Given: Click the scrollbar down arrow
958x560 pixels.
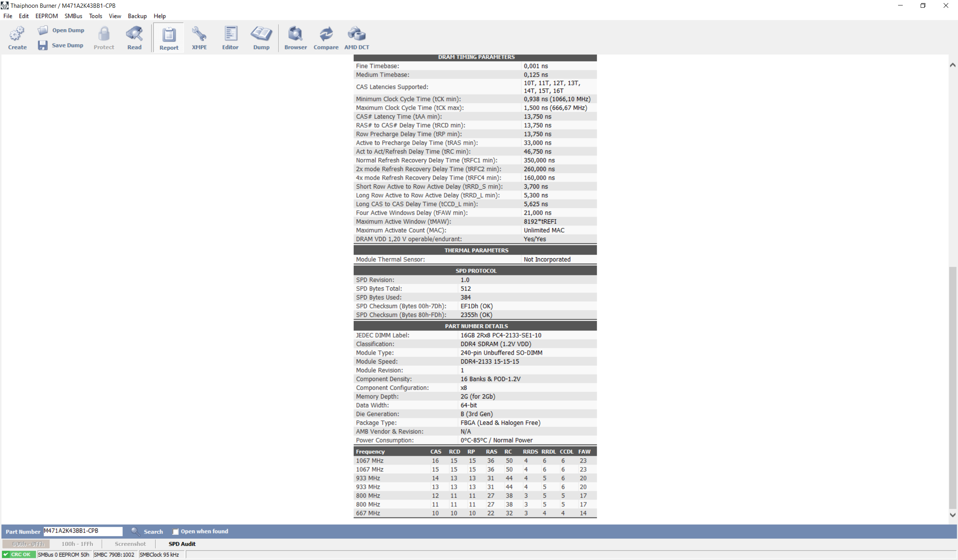Looking at the screenshot, I should 953,515.
